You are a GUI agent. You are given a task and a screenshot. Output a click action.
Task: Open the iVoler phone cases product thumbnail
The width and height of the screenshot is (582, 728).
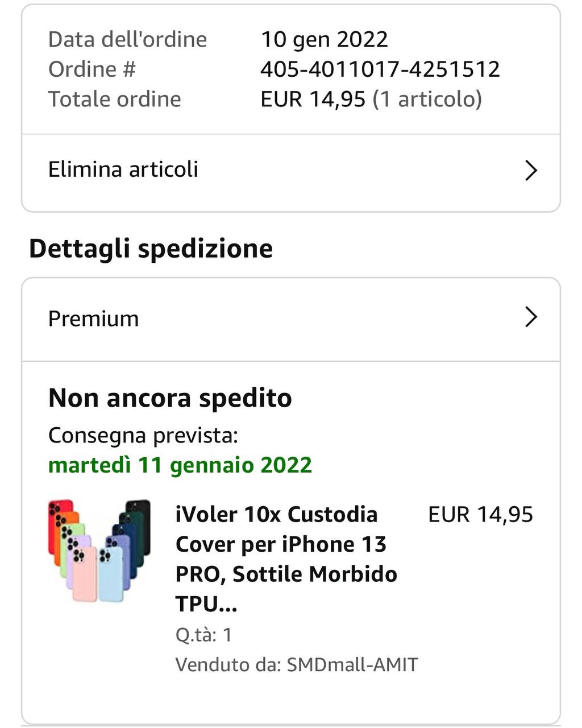tap(99, 550)
